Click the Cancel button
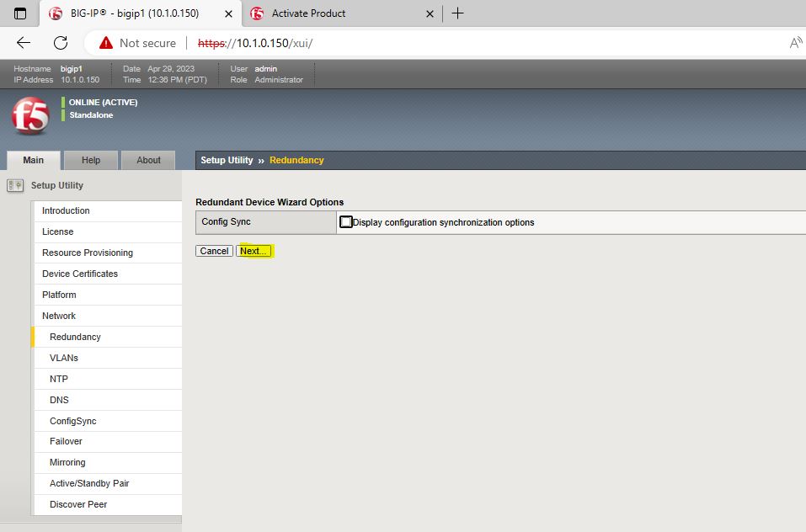806x532 pixels. 214,251
